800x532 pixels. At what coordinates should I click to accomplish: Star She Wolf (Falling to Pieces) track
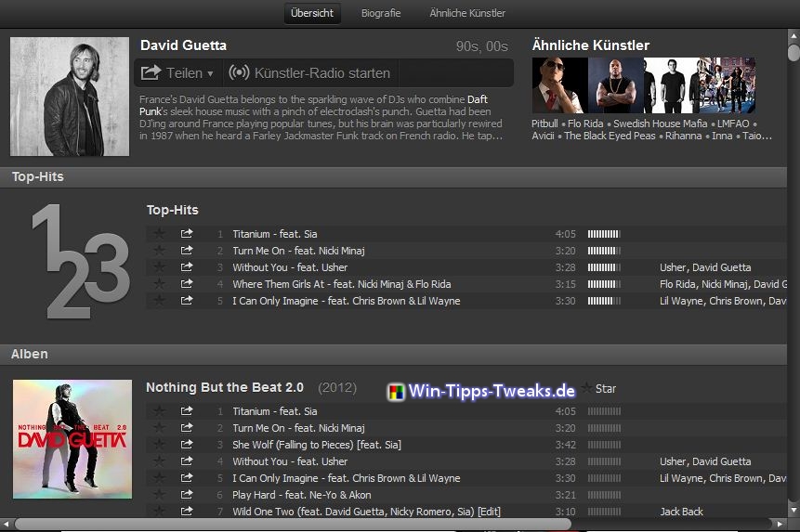(x=159, y=445)
